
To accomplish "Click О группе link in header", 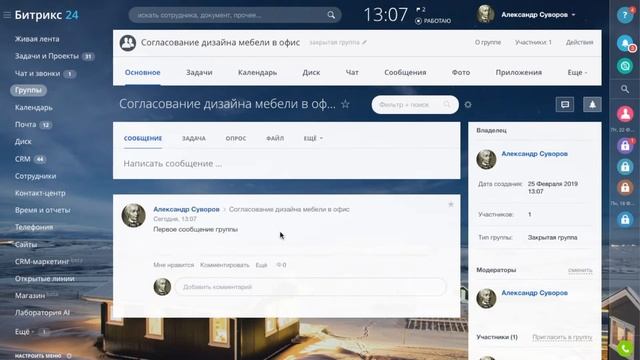I will point(487,42).
